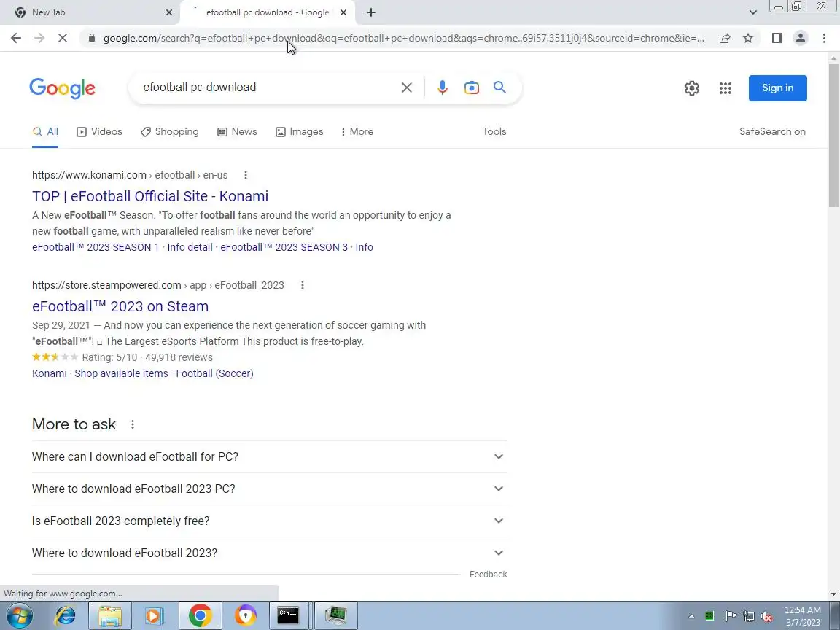Show hidden system tray icons
The image size is (840, 630).
click(691, 617)
